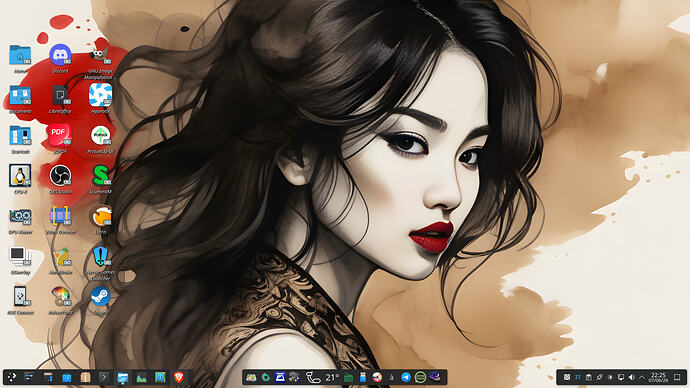The width and height of the screenshot is (690, 388).
Task: Open the GPU-Viewer desktop shortcut
Action: [x=20, y=216]
